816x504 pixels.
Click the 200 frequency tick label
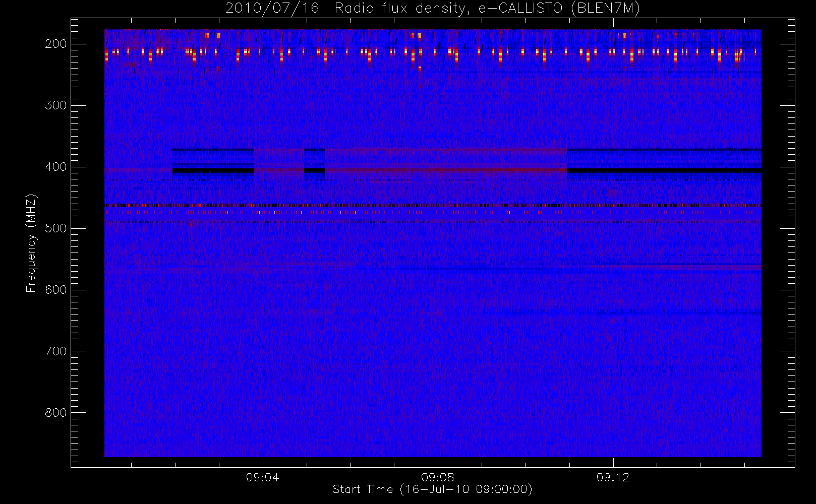[x=56, y=44]
